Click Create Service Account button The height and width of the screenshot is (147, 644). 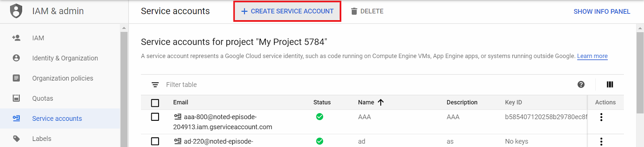[x=287, y=11]
